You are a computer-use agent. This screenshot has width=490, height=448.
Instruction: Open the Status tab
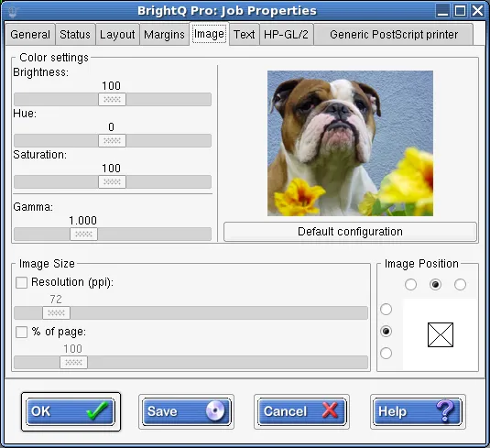point(75,35)
